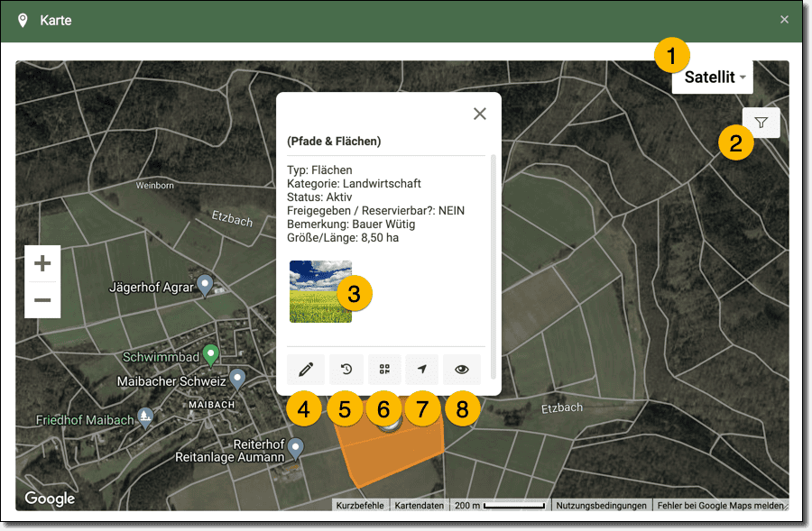Screen dimensions: 812x531
Task: Click the pencil edit icon in popup
Action: [306, 369]
